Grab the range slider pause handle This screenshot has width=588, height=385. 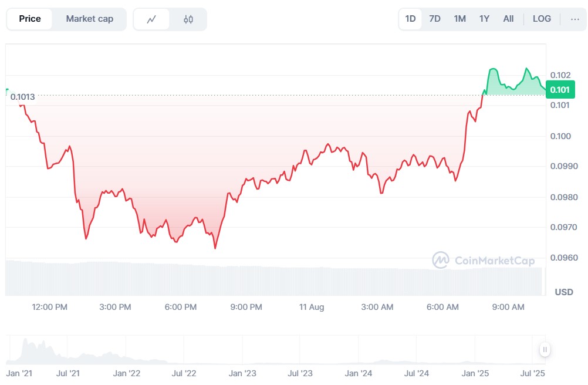pyautogui.click(x=545, y=350)
